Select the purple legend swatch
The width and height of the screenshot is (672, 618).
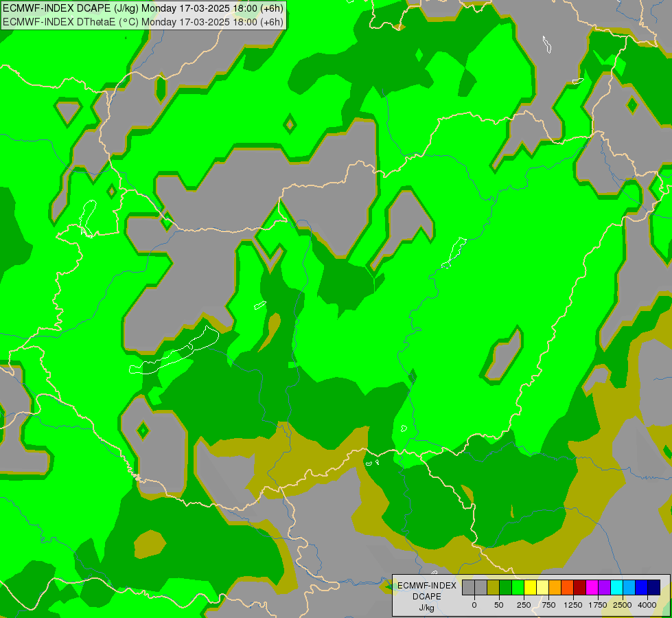605,587
